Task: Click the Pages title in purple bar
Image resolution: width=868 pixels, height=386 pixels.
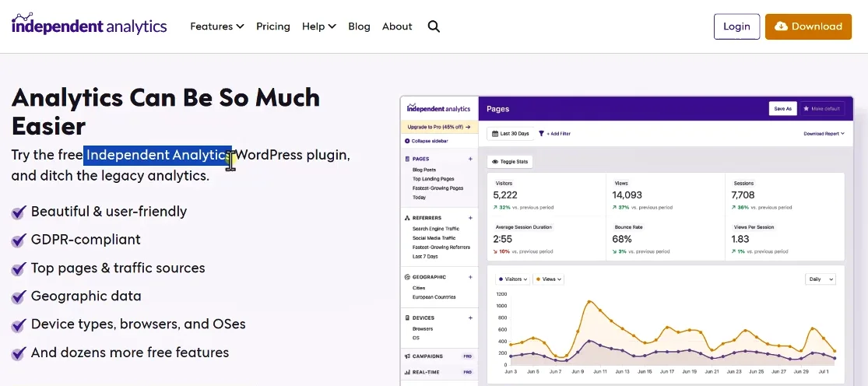Action: 497,109
